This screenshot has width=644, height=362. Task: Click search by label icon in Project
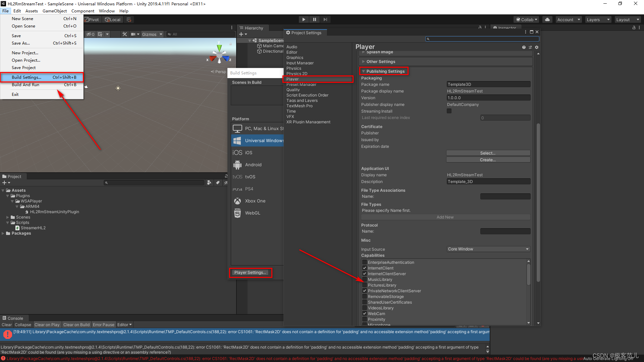click(218, 183)
